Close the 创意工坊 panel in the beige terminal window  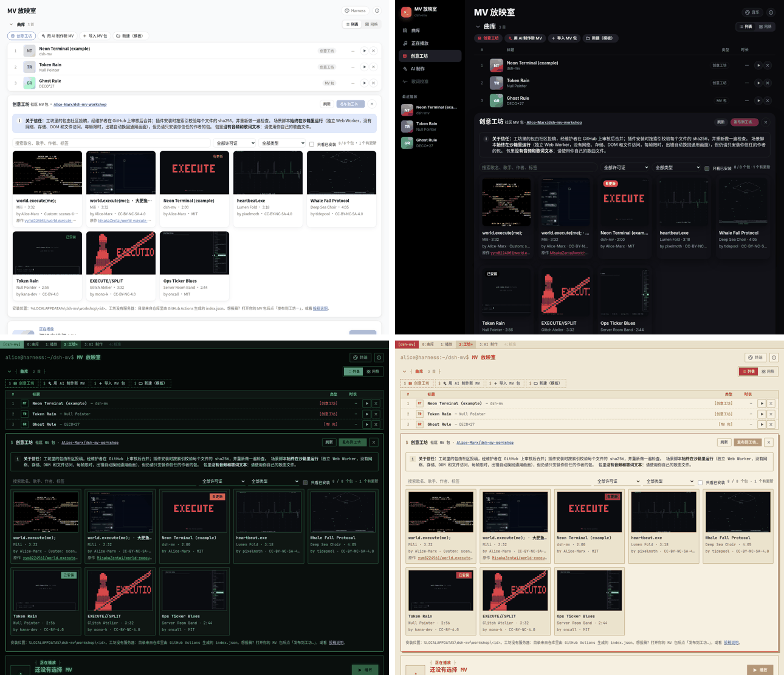tap(769, 442)
